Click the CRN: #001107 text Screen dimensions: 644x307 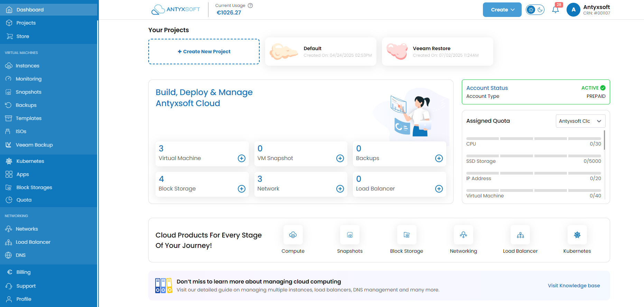tap(597, 13)
